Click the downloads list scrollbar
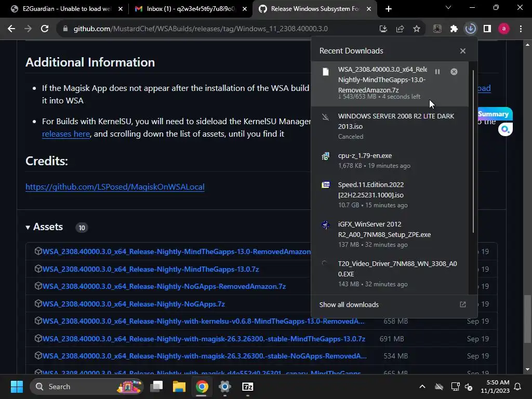 click(473, 151)
